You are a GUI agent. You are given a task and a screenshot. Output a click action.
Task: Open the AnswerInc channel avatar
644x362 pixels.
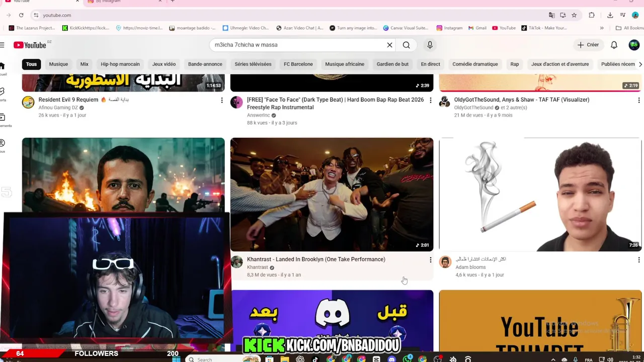[x=236, y=102]
